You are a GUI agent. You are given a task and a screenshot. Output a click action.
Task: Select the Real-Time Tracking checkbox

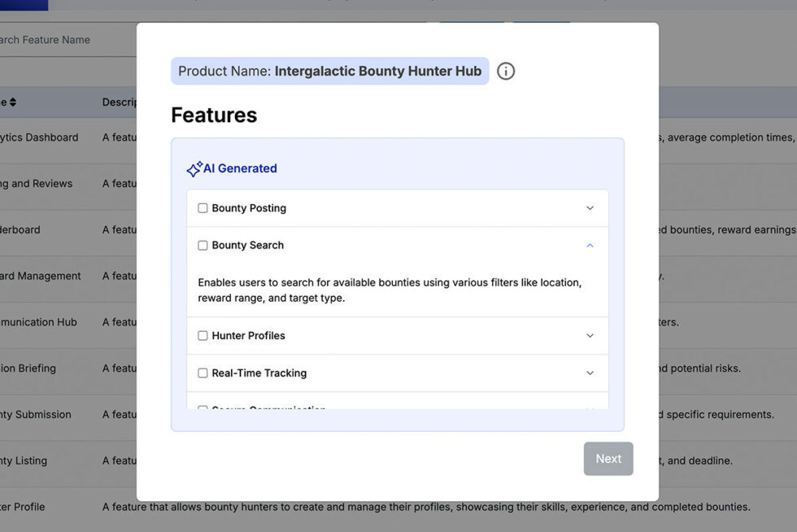point(203,373)
